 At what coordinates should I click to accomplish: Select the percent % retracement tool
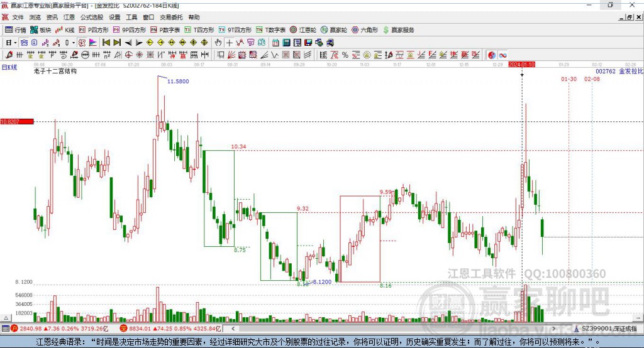pyautogui.click(x=345, y=55)
